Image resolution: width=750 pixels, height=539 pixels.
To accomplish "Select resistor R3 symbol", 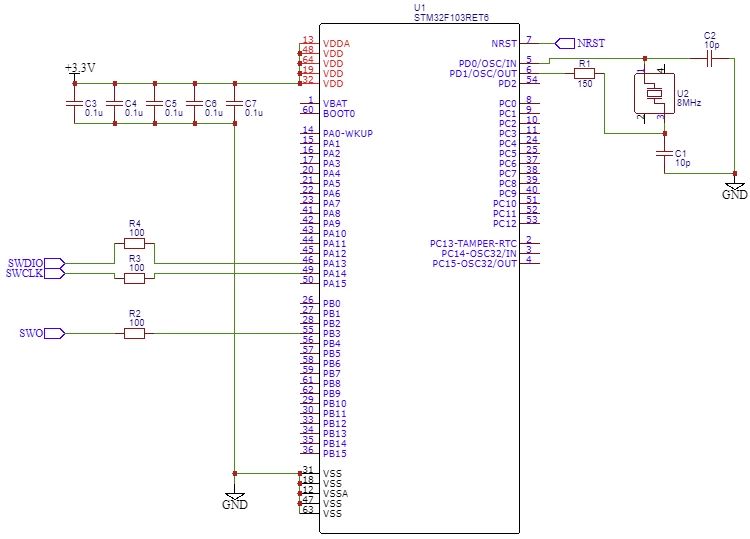I will [x=134, y=278].
